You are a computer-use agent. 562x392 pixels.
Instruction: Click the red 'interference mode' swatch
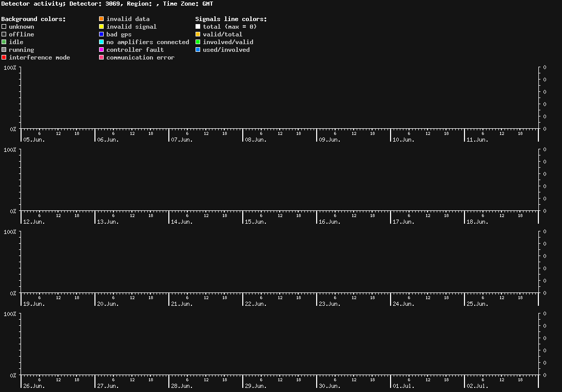click(x=4, y=57)
